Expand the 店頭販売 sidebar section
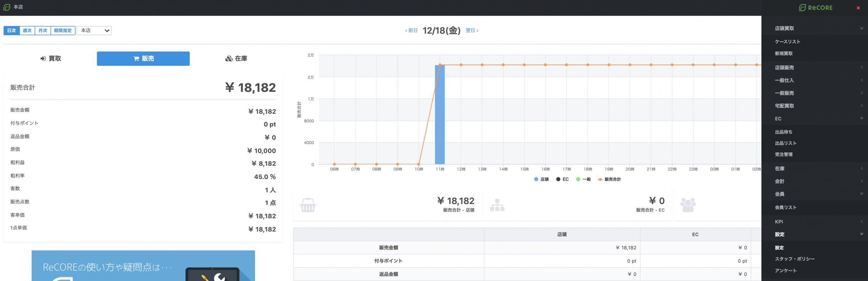The width and height of the screenshot is (868, 281). pos(814,68)
